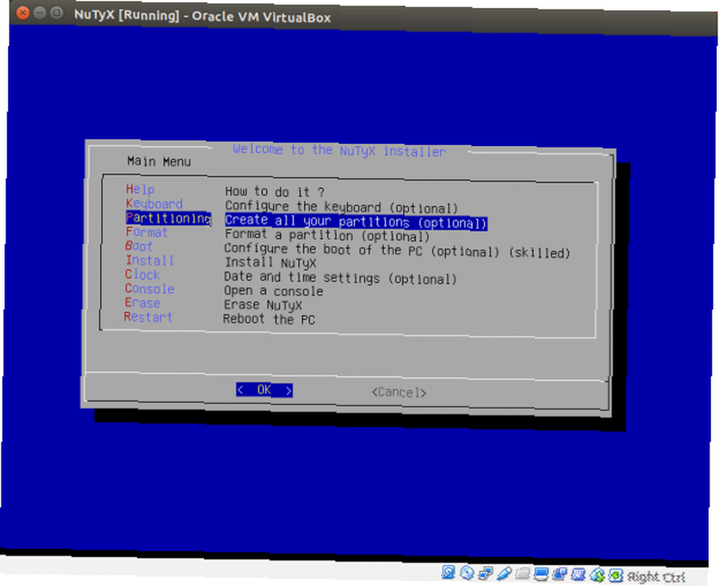Click the display settings status icon
719x588 pixels.
tap(541, 574)
